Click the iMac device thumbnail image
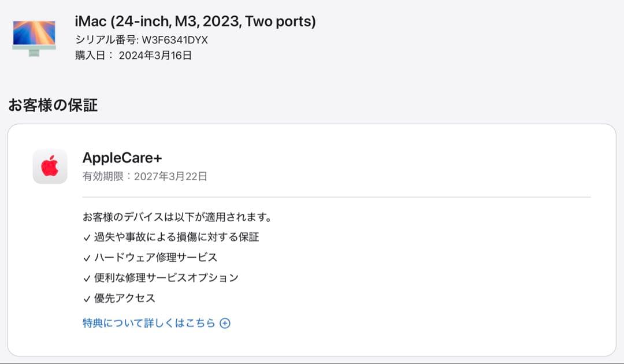Image resolution: width=624 pixels, height=364 pixels. [x=34, y=38]
